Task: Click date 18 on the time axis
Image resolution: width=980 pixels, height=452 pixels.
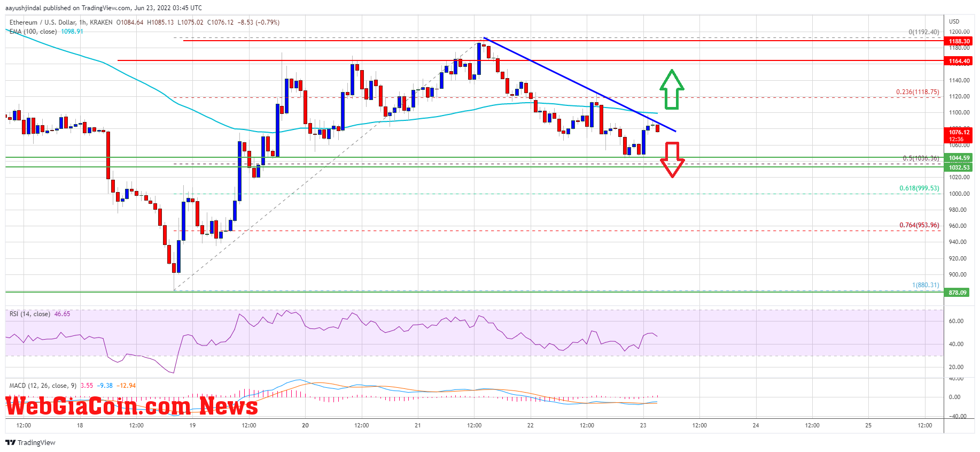Action: [80, 426]
